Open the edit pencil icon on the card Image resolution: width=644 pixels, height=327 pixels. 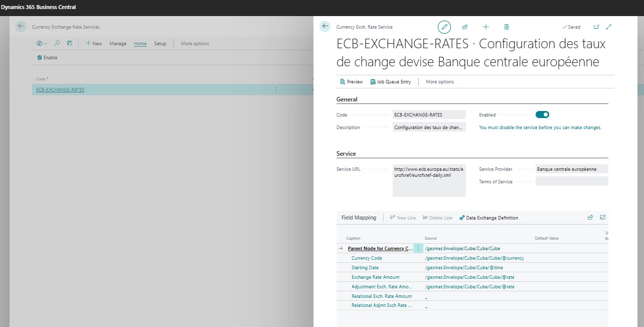tap(444, 27)
